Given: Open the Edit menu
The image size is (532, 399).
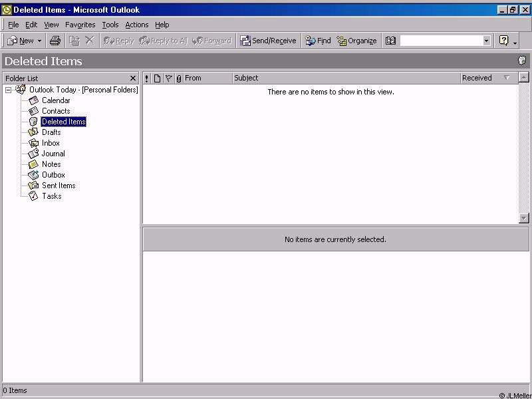Looking at the screenshot, I should 31,25.
